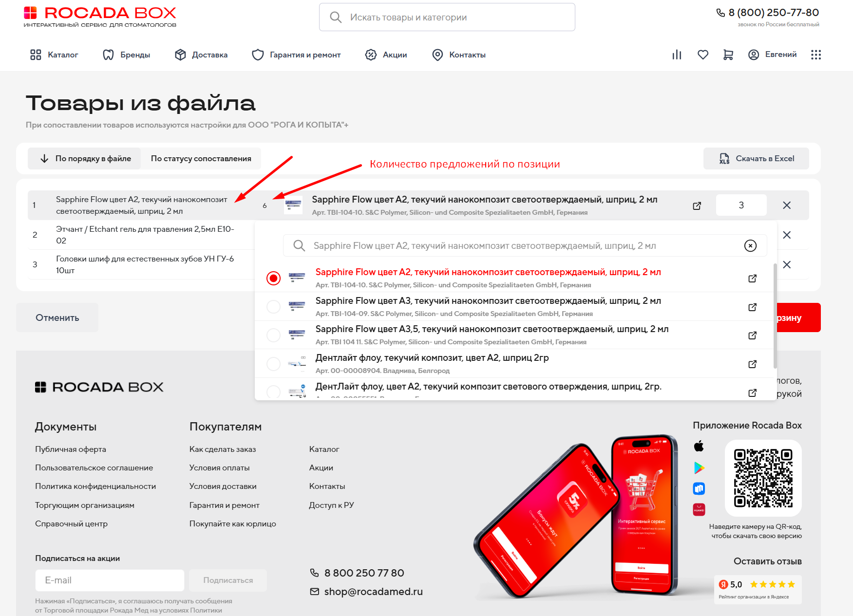The height and width of the screenshot is (616, 853).
Task: Open Гарантия и ремонт in top navigation
Action: 296,55
